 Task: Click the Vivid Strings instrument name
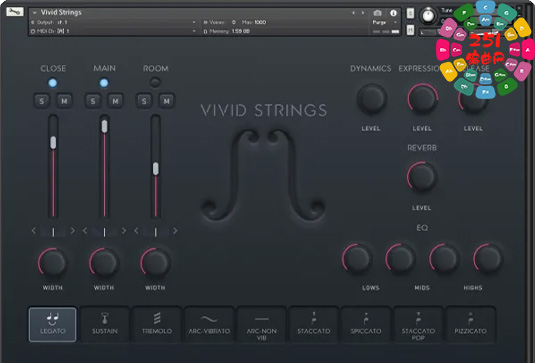click(61, 12)
